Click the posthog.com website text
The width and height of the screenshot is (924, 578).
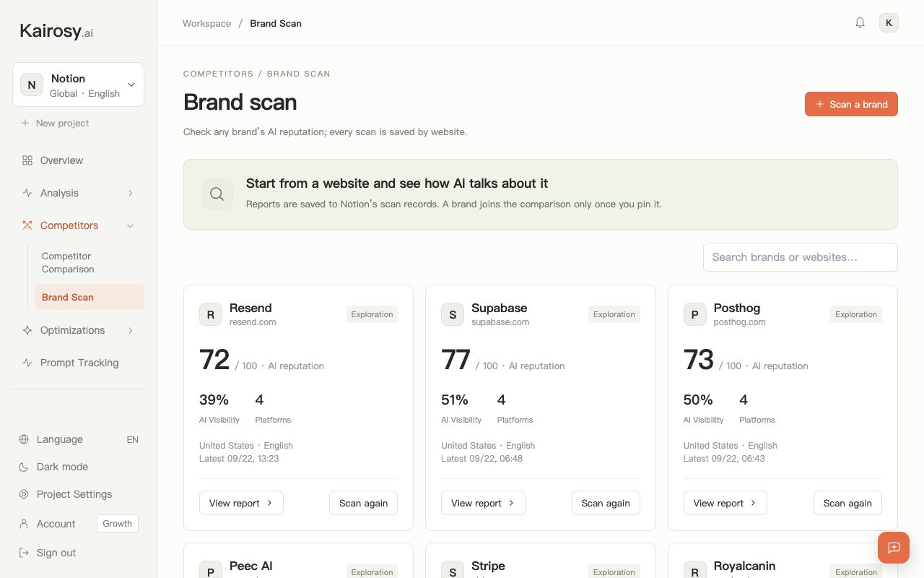click(x=740, y=322)
